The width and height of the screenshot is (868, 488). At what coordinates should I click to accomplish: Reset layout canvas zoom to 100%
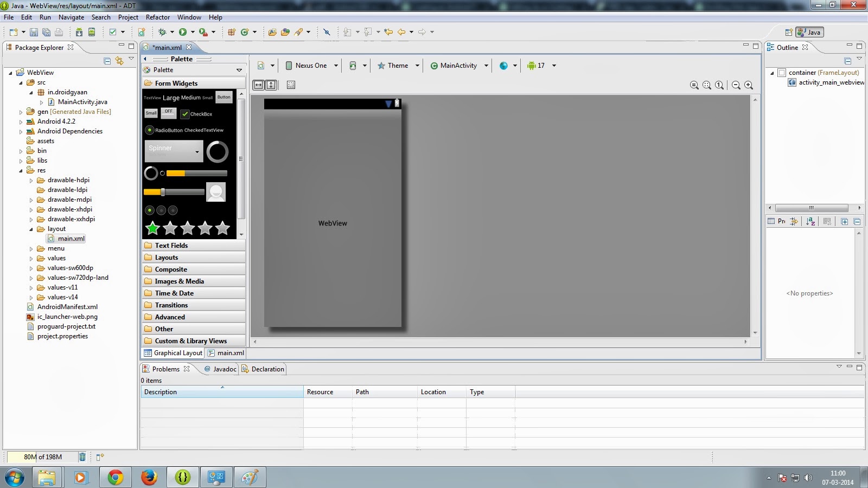pos(719,85)
